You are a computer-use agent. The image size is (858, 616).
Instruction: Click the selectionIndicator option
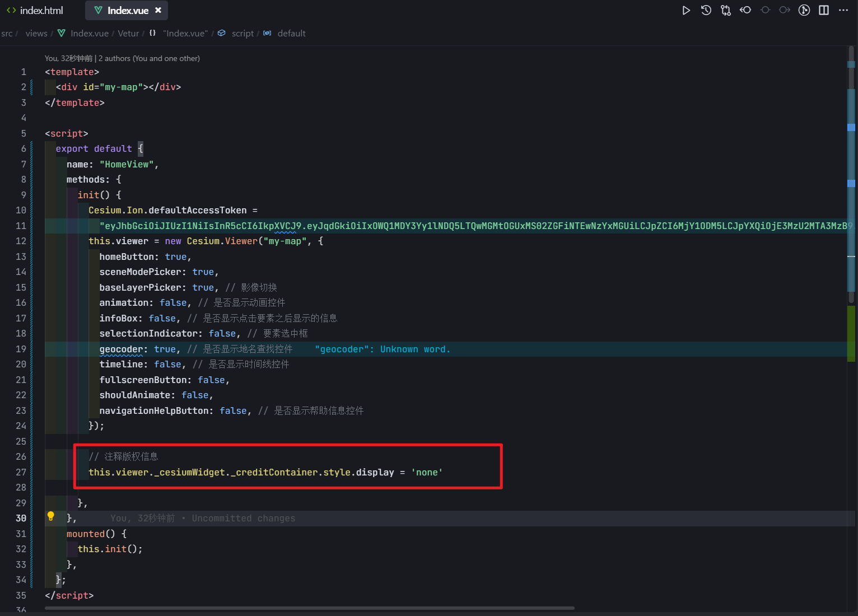(x=148, y=334)
